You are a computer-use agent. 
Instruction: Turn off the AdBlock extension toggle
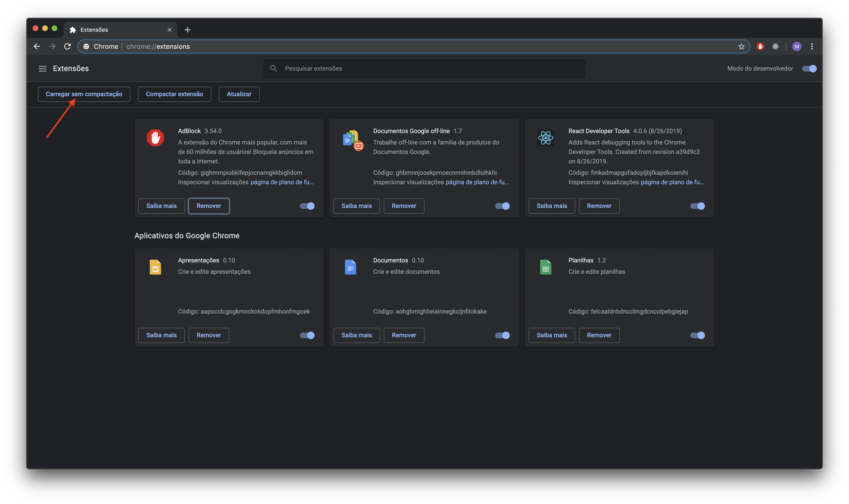[x=307, y=206]
